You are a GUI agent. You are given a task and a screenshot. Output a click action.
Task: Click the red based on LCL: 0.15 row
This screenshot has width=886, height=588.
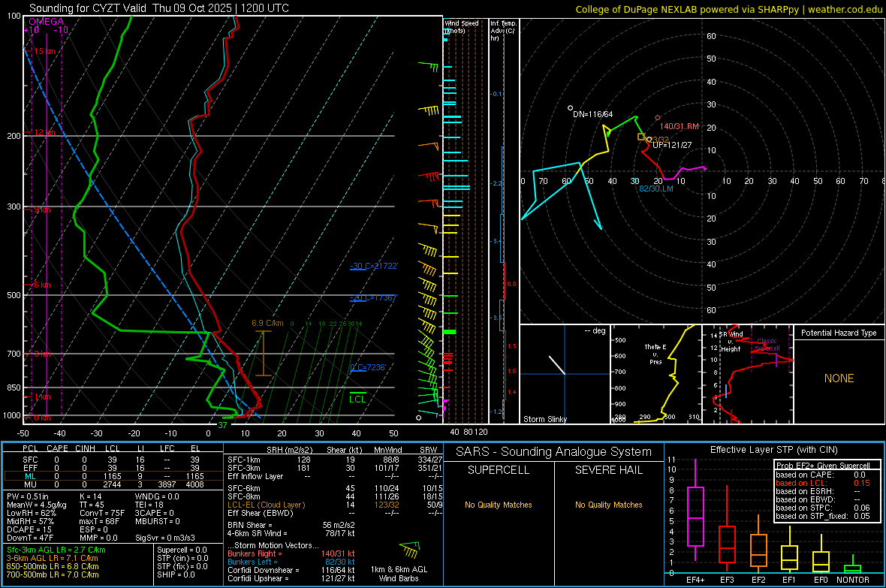tap(823, 483)
